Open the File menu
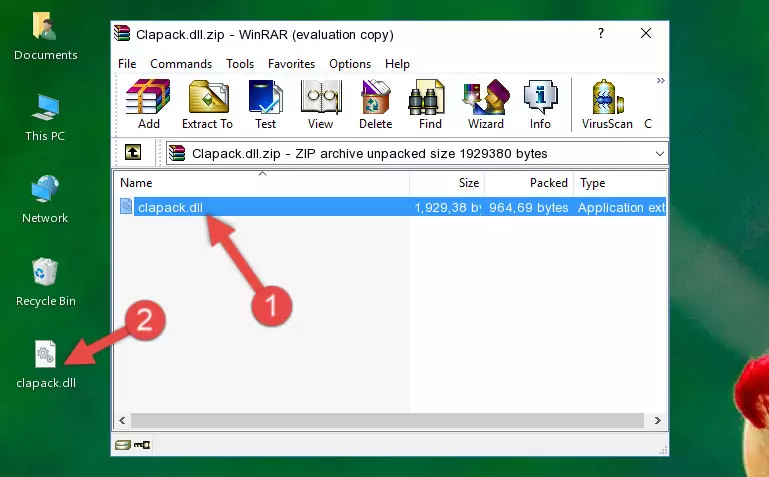This screenshot has width=769, height=477. coord(127,64)
